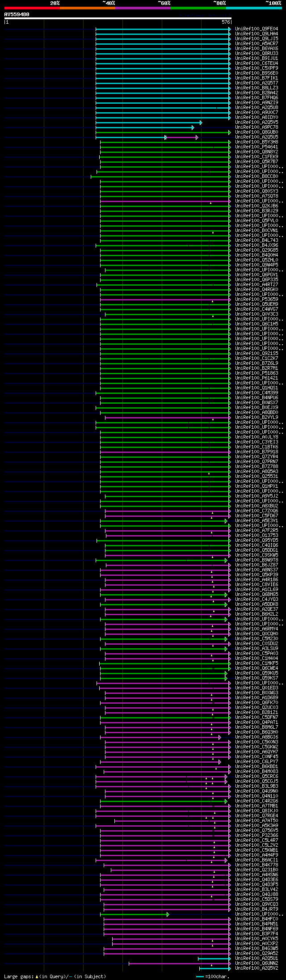Select hit label UniRef100_A2Q5V5

(x=257, y=122)
